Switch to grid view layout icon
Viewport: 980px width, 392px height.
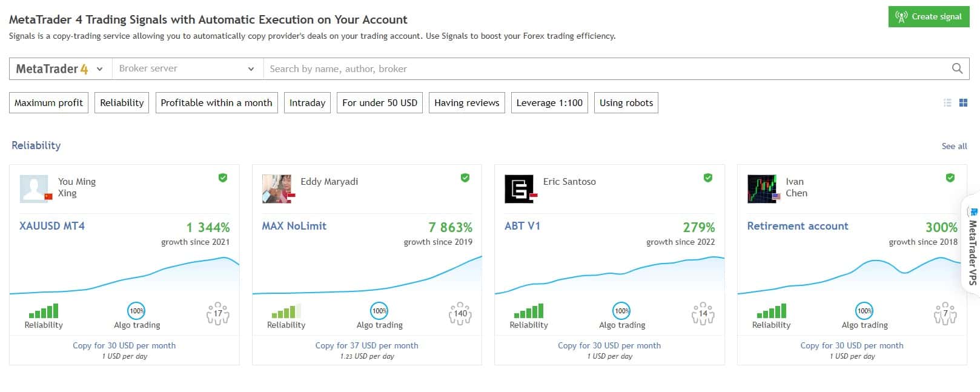coord(963,103)
